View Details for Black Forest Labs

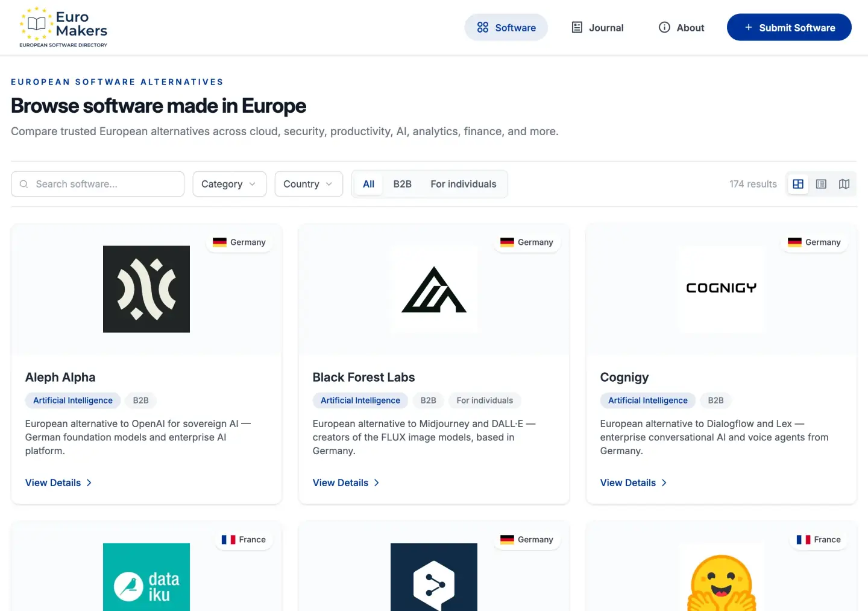pos(346,483)
